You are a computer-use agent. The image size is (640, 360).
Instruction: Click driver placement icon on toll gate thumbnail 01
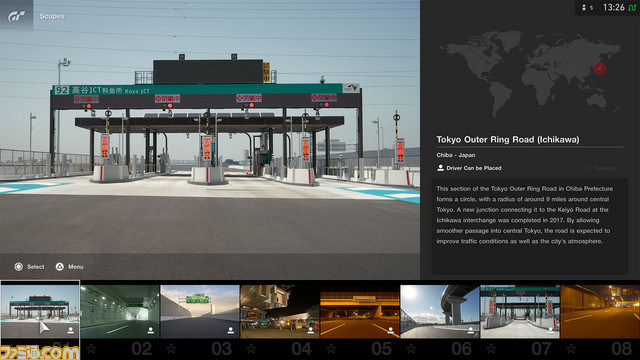coord(71,330)
